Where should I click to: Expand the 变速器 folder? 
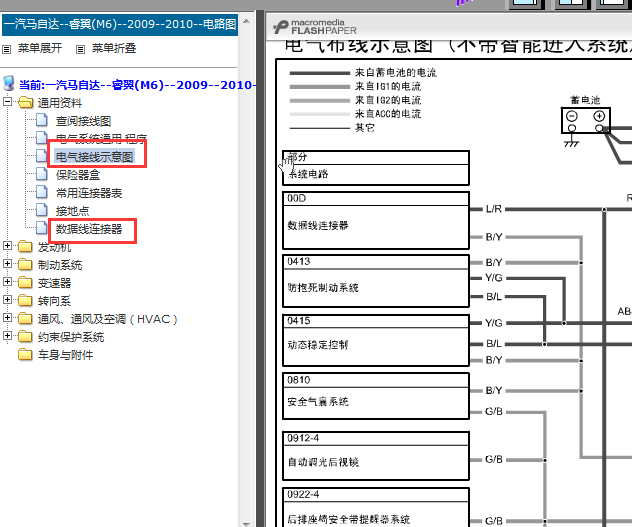coord(7,281)
